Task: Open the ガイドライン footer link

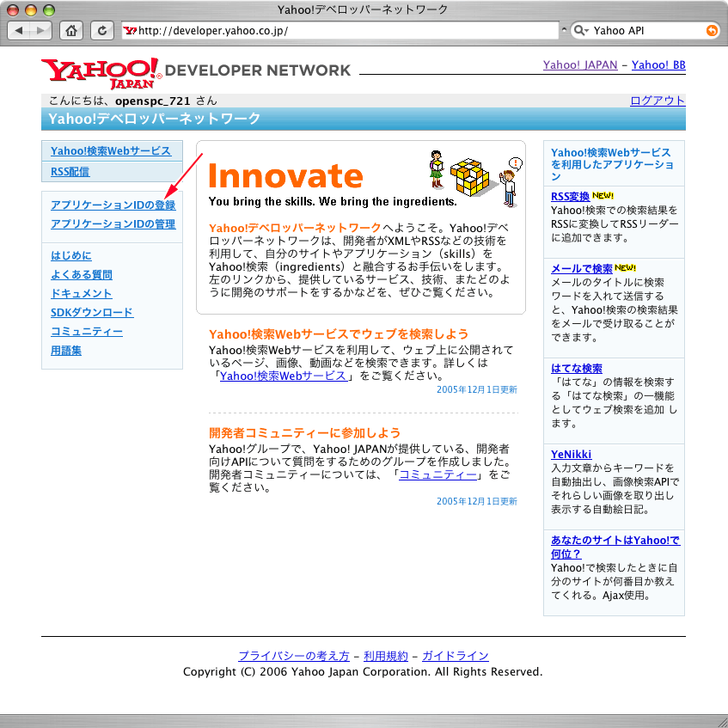Action: 456,656
